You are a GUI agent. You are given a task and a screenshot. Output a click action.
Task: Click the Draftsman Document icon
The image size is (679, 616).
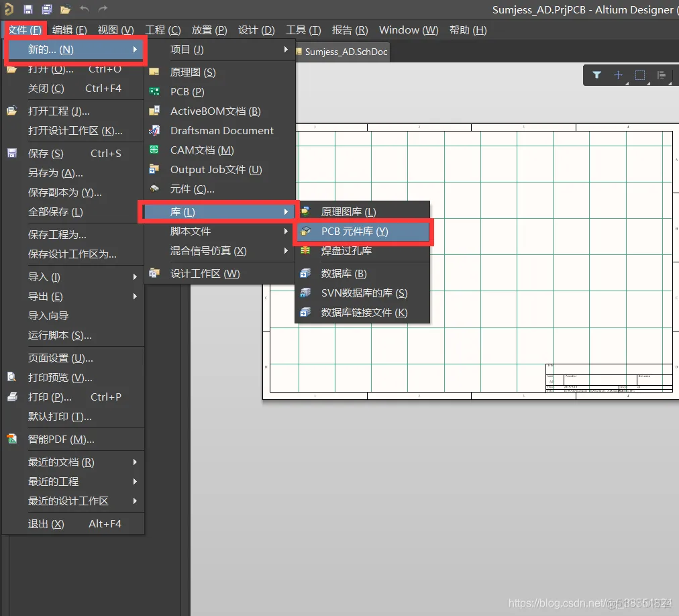point(154,130)
